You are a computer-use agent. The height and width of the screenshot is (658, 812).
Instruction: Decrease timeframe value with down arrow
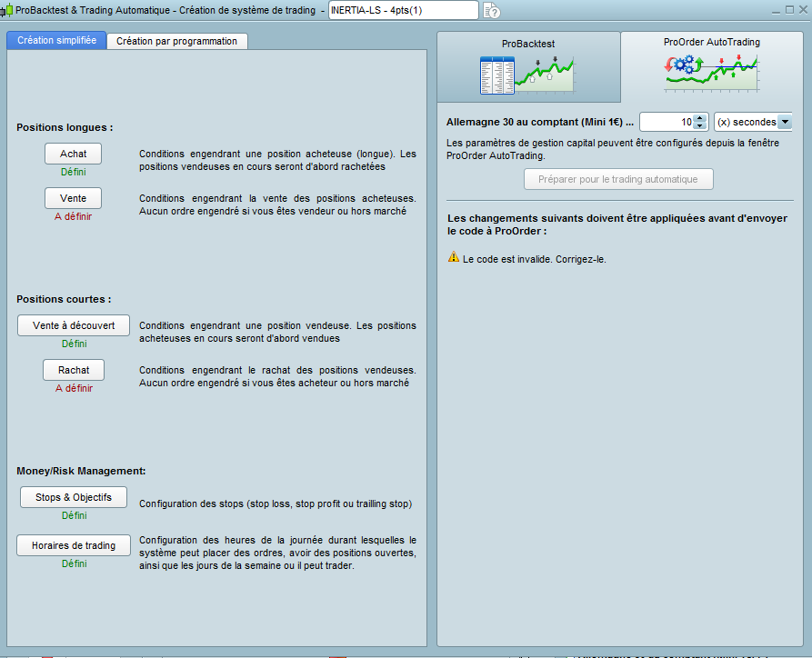pos(700,126)
